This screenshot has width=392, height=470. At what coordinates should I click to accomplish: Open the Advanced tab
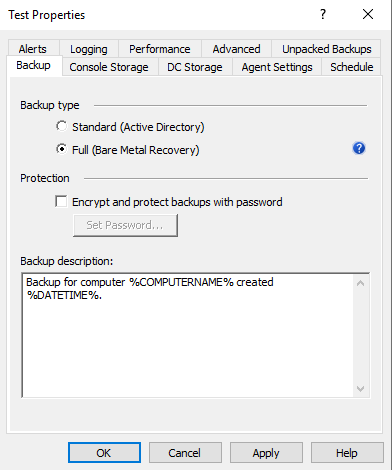pyautogui.click(x=236, y=49)
